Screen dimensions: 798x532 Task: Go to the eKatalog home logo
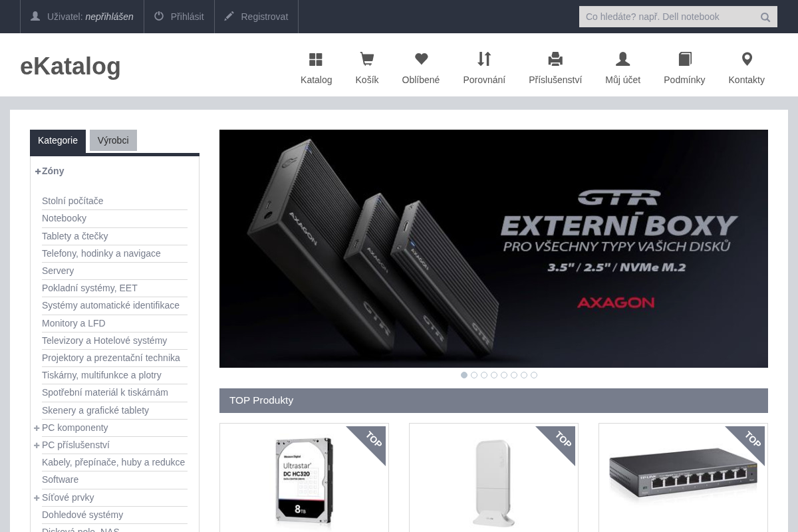(70, 66)
